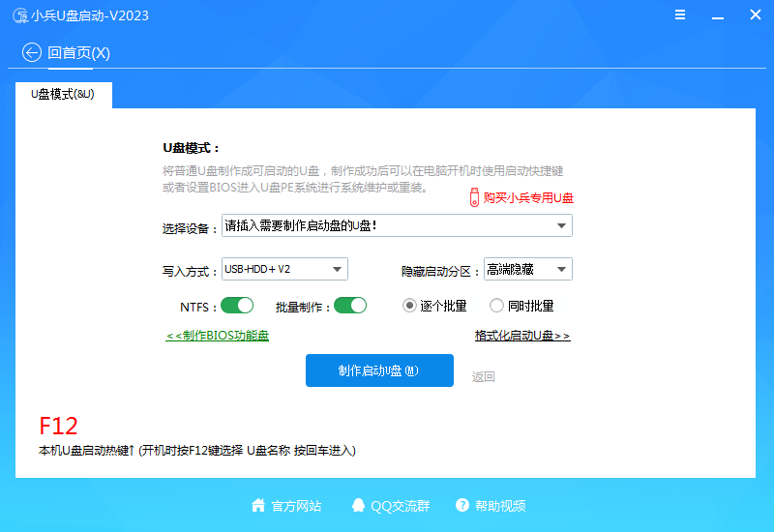Viewport: 774px width, 532px height.
Task: Click the question mark help icon
Action: pyautogui.click(x=462, y=505)
